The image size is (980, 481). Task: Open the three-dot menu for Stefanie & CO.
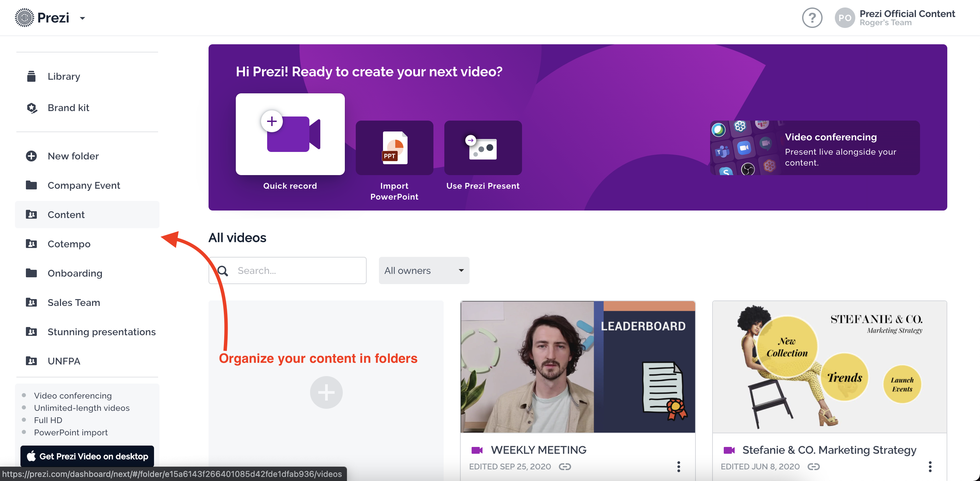point(930,467)
